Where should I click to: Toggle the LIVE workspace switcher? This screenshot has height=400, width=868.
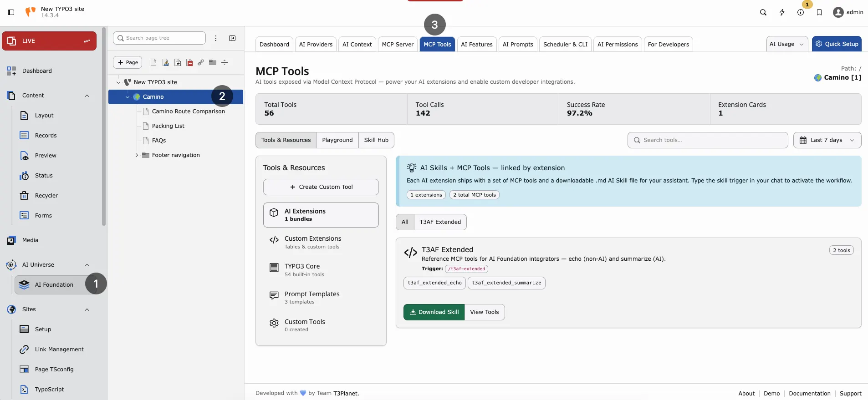tap(49, 41)
